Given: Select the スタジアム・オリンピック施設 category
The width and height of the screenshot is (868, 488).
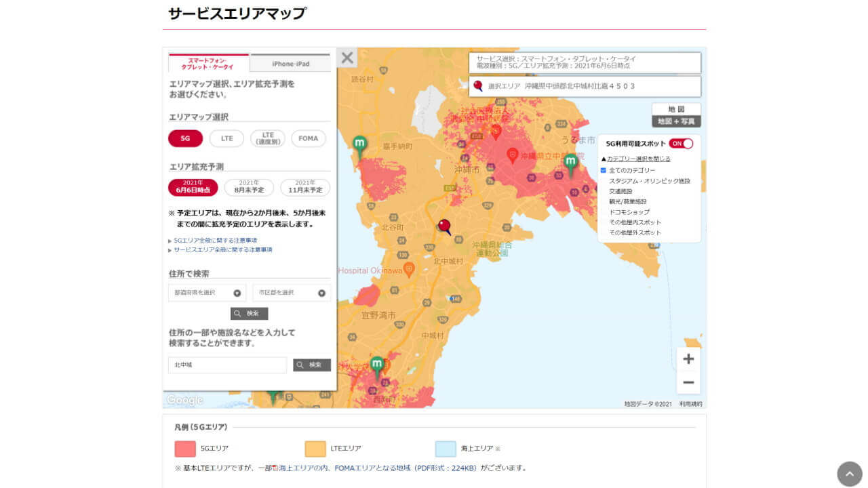Looking at the screenshot, I should point(652,180).
